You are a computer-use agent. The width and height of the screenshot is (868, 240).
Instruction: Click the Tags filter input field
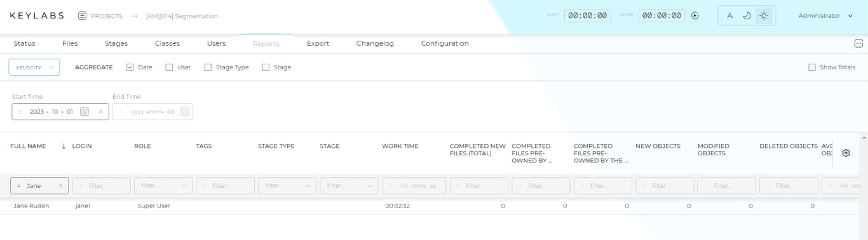[x=225, y=186]
